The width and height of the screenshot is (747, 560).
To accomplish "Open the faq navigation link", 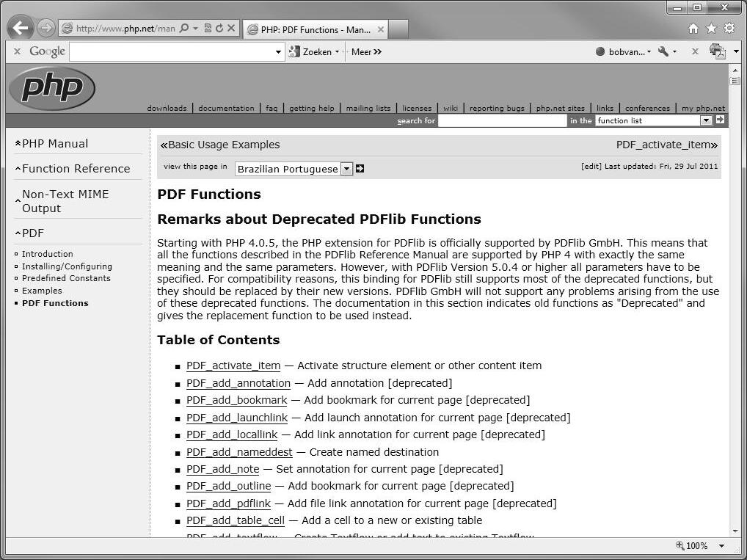I will click(272, 108).
